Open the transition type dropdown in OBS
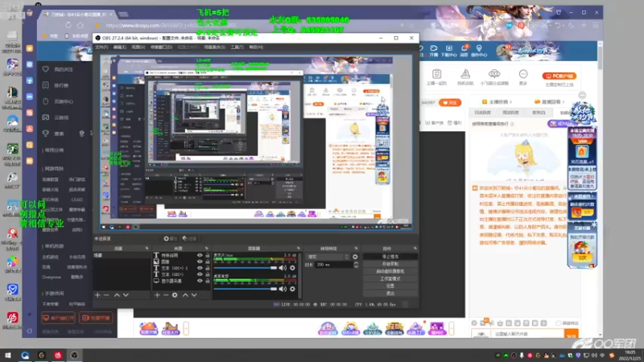This screenshot has height=362, width=644. 328,257
